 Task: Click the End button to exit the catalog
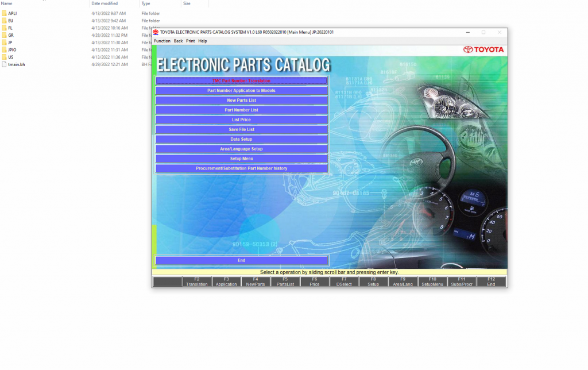[241, 260]
